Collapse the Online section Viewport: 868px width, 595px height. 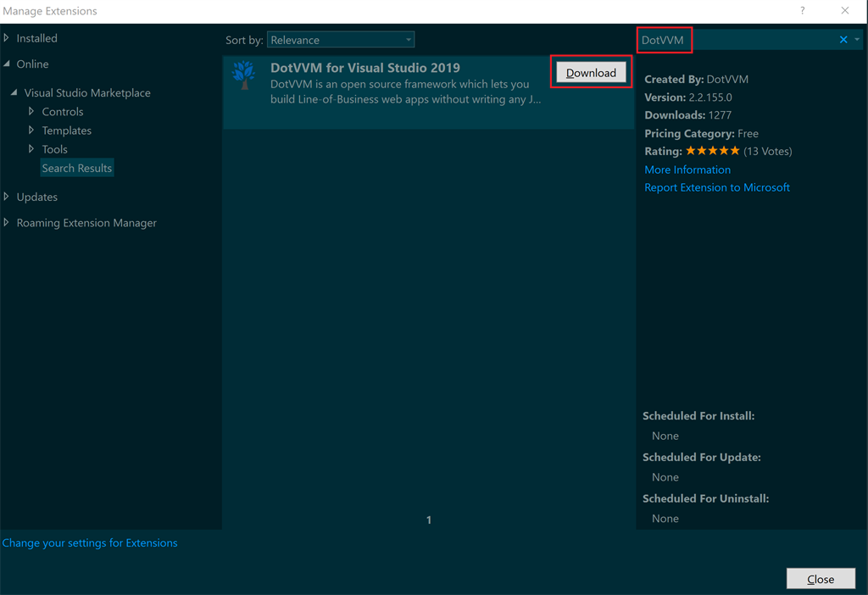click(x=32, y=64)
